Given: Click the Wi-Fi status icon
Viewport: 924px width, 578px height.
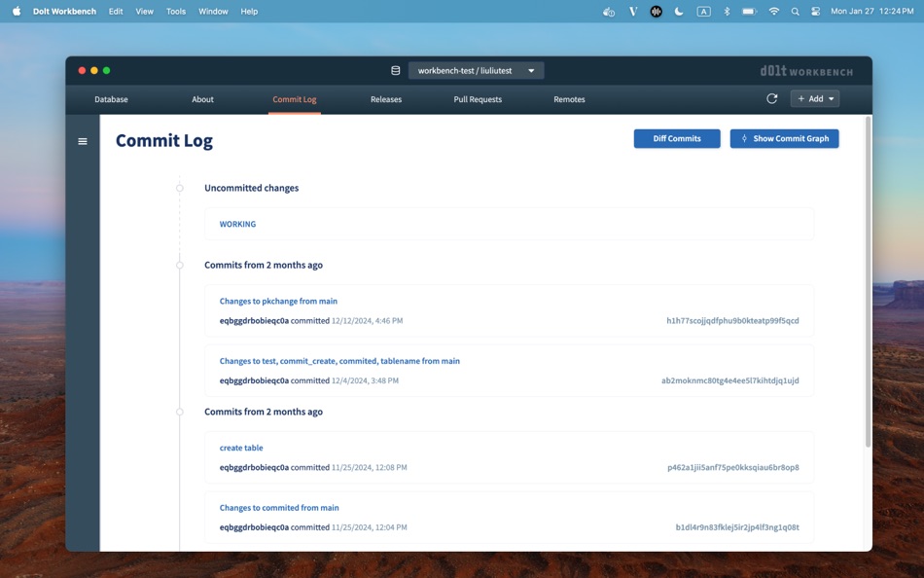Looking at the screenshot, I should [x=774, y=12].
